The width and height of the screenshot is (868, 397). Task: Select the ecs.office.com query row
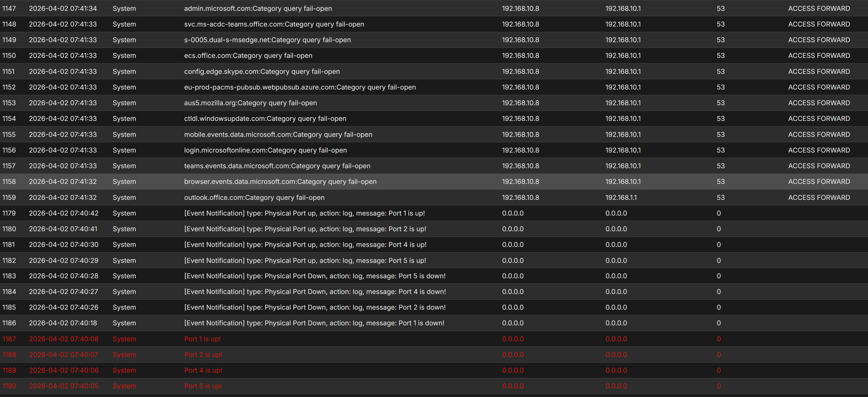pyautogui.click(x=248, y=56)
